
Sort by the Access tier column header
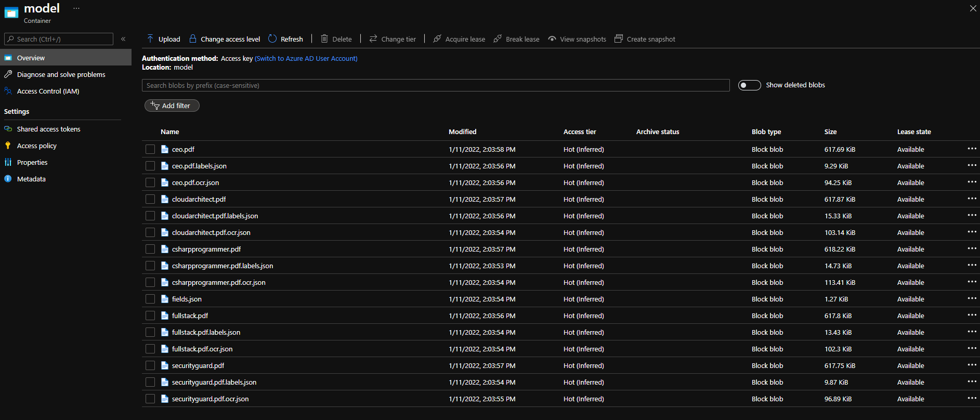point(580,132)
